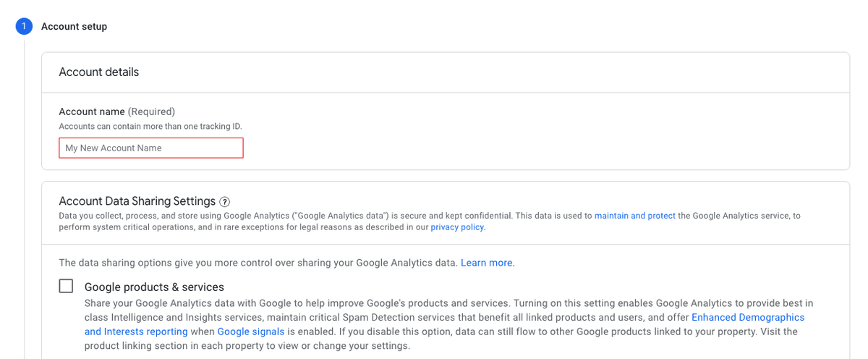The image size is (868, 359).
Task: Click the step 1 circle icon
Action: click(x=24, y=26)
